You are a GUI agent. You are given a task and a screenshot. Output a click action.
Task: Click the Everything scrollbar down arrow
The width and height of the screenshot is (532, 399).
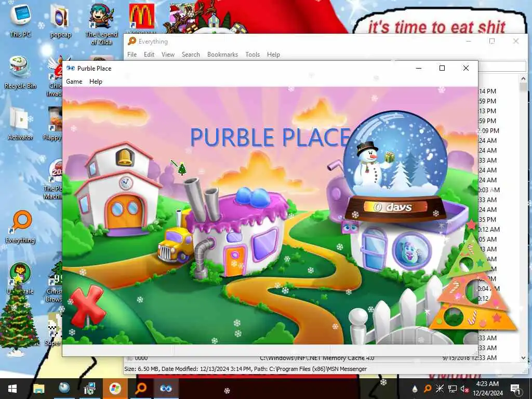click(x=523, y=358)
